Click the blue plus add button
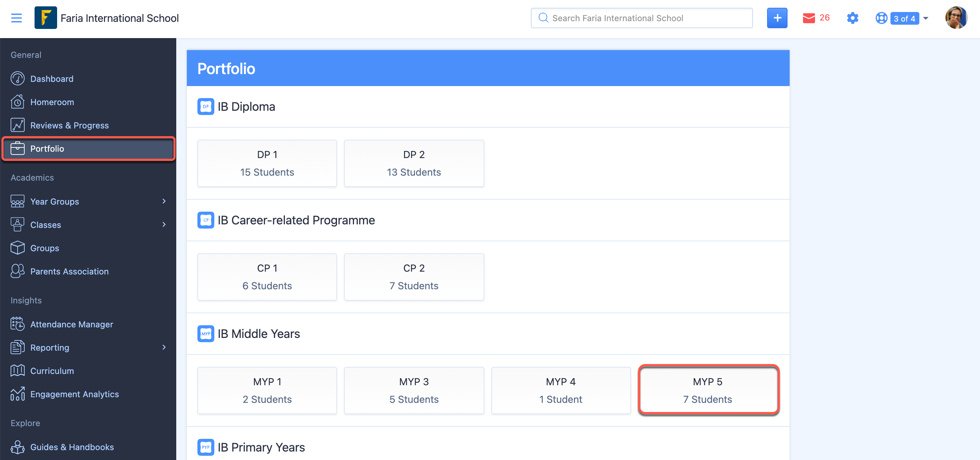The image size is (980, 460). [x=777, y=18]
